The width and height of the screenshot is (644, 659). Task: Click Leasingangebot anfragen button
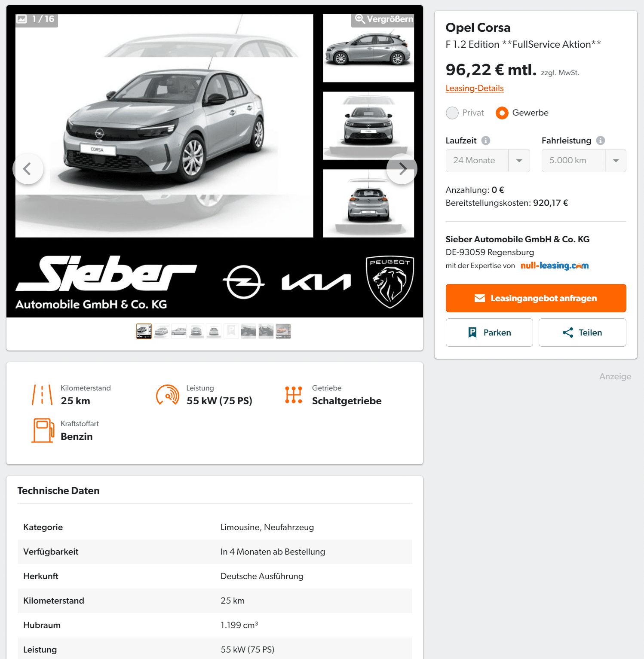[536, 298]
